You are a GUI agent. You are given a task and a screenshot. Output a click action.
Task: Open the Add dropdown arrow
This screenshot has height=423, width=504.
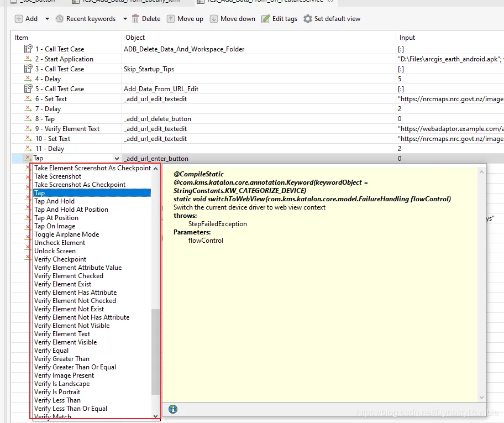pos(48,19)
